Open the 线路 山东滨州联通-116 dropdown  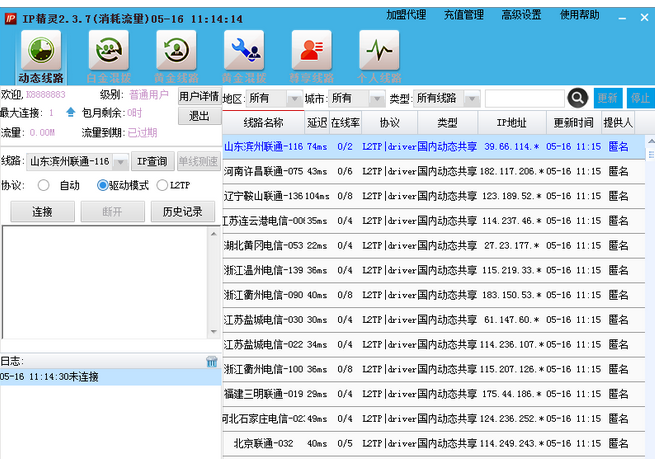(x=120, y=162)
